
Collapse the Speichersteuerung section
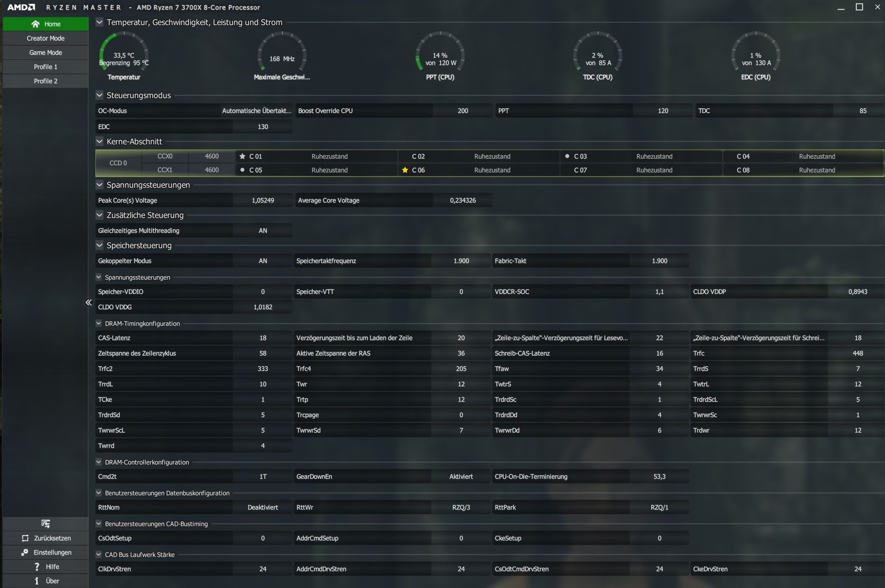point(100,245)
